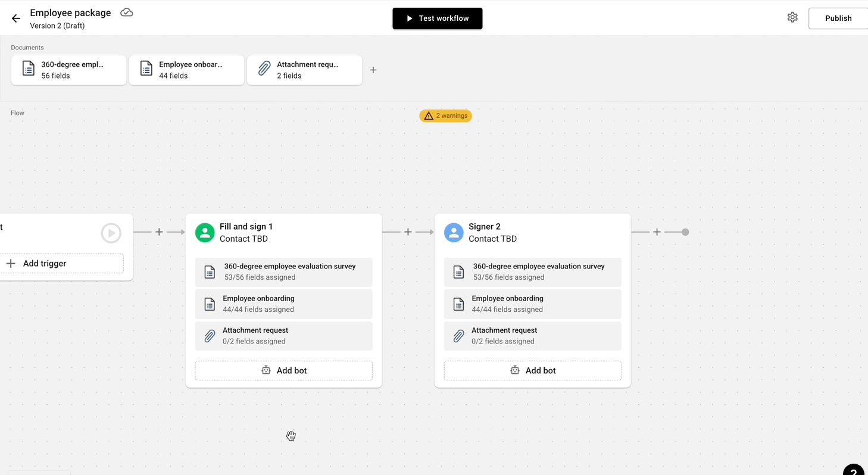
Task: Go back using the left arrow
Action: pos(16,18)
